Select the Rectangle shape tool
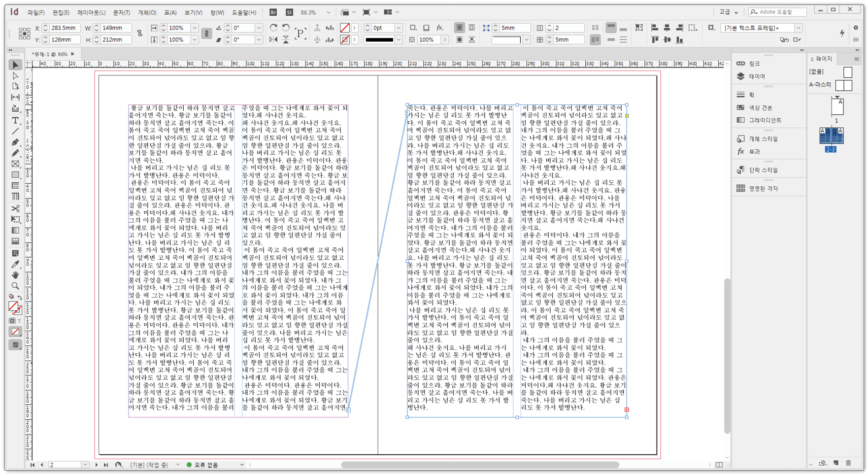 [x=15, y=174]
